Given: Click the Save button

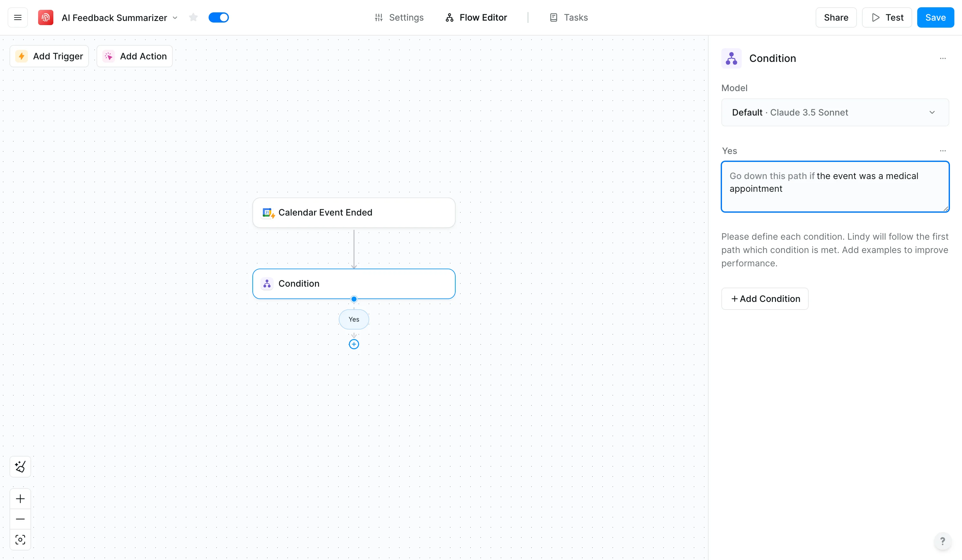Looking at the screenshot, I should (x=935, y=17).
